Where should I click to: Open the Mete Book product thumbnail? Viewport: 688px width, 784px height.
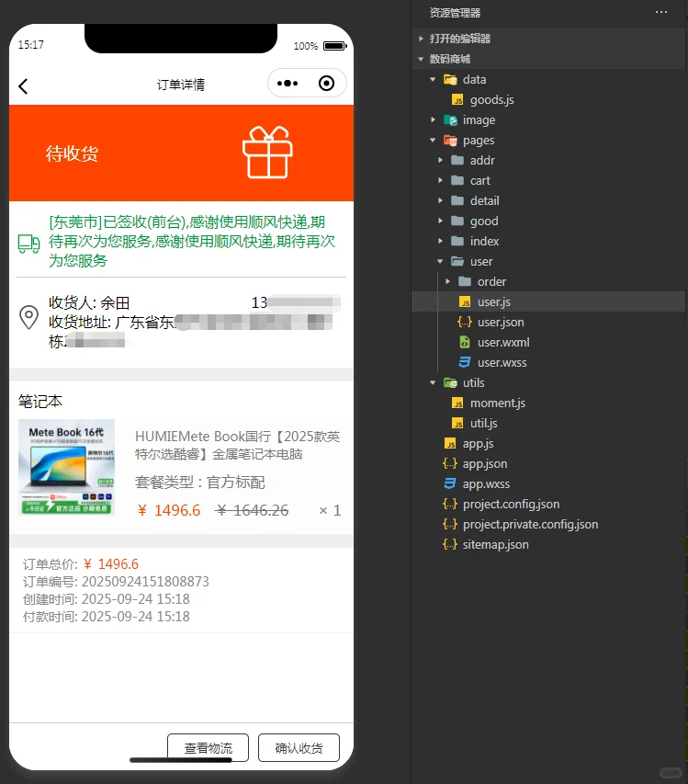tap(66, 467)
